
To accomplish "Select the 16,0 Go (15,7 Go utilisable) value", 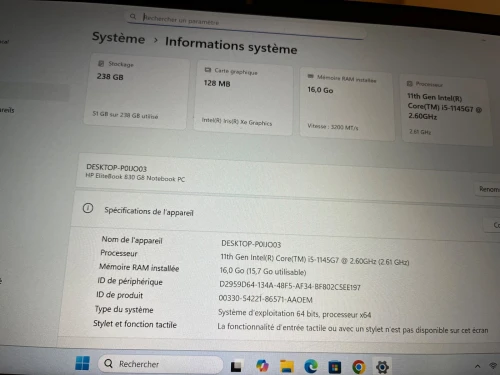I will point(263,271).
